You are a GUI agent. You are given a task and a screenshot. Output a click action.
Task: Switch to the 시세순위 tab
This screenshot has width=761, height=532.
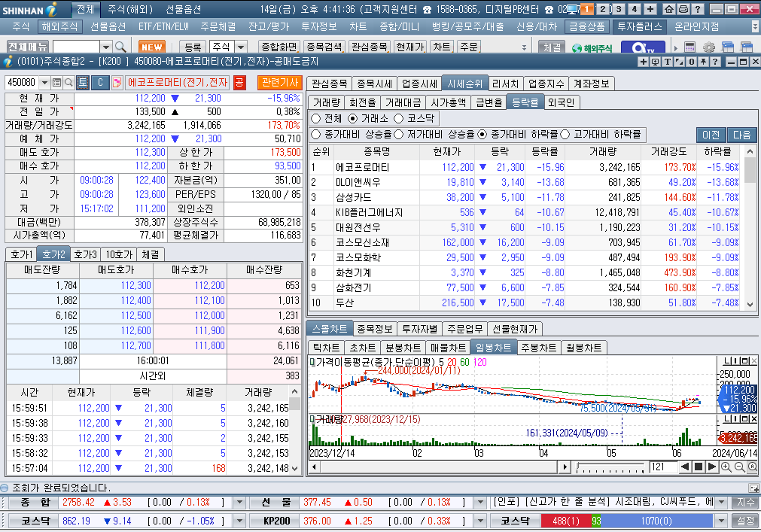[x=465, y=84]
